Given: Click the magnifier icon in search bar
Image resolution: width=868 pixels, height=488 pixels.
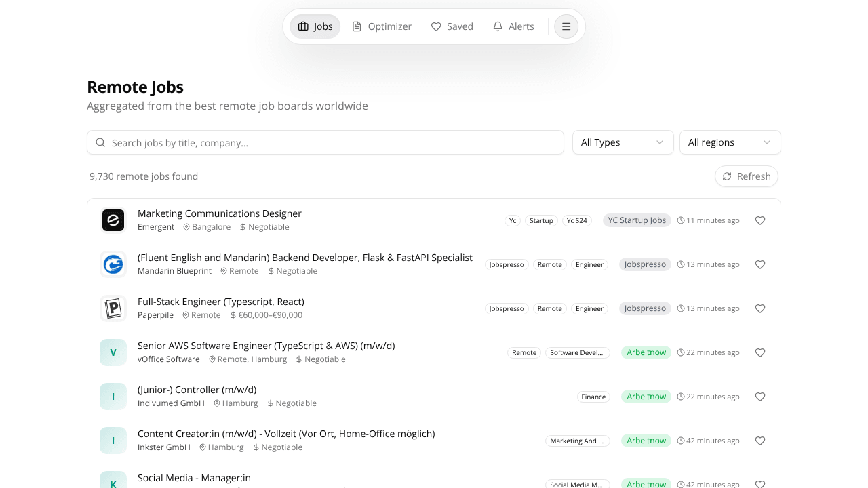Looking at the screenshot, I should [100, 142].
